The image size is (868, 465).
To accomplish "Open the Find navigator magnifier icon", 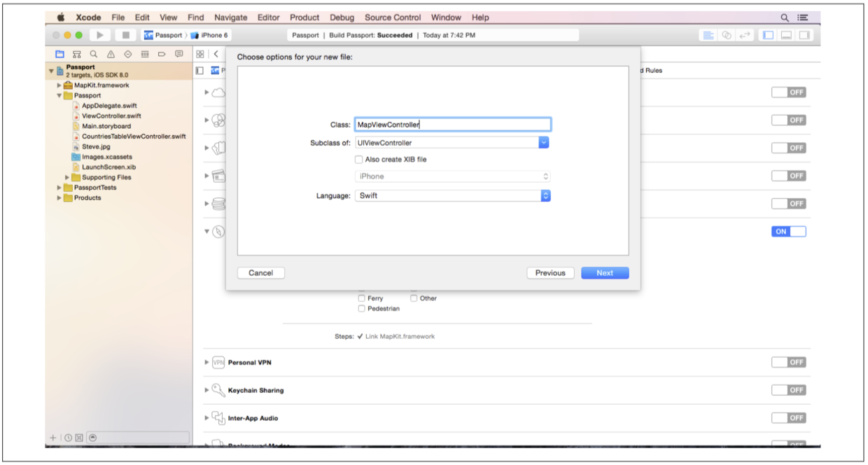I will pyautogui.click(x=93, y=54).
